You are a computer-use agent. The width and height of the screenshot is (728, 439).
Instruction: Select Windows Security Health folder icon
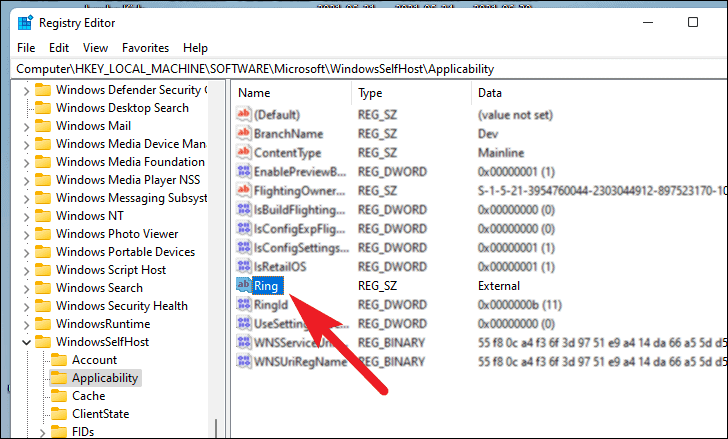[x=43, y=306]
